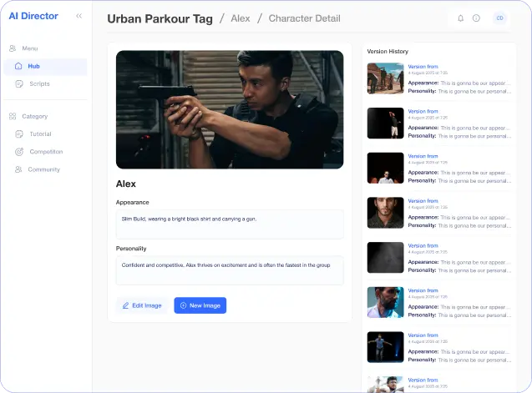
Task: Click the Hub home icon
Action: tap(18, 66)
